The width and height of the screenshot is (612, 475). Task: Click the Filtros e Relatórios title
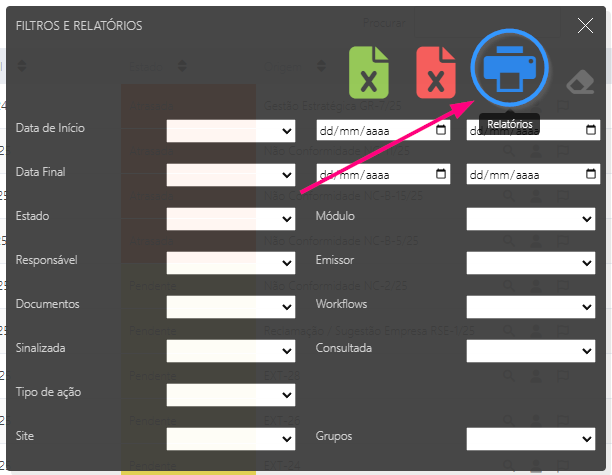point(79,26)
